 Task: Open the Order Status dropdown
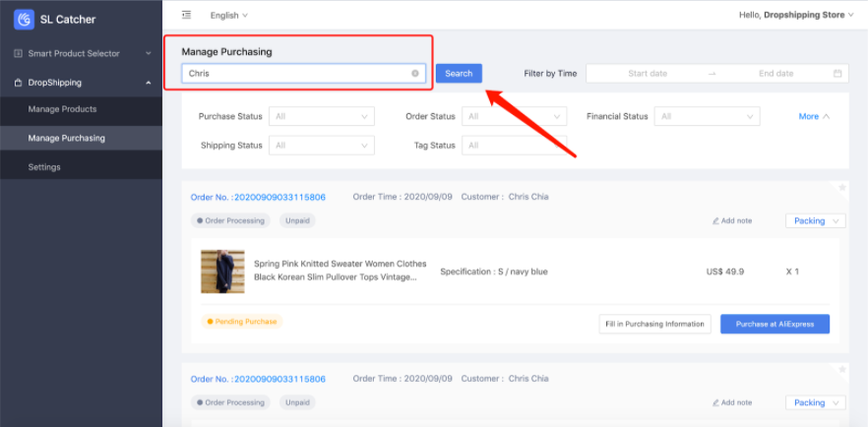[515, 116]
